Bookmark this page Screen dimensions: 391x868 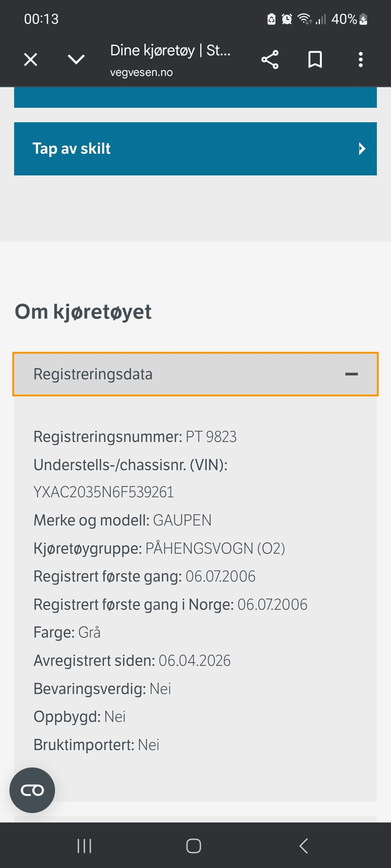tap(315, 60)
